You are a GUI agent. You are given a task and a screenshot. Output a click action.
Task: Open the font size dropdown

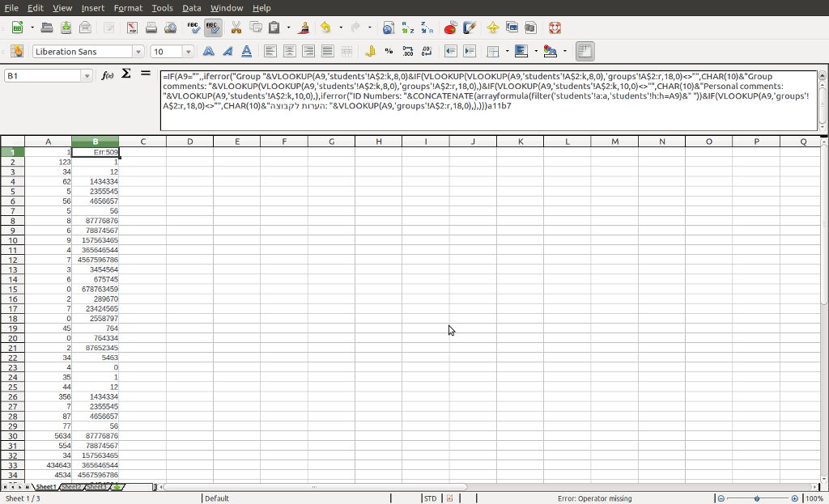189,52
